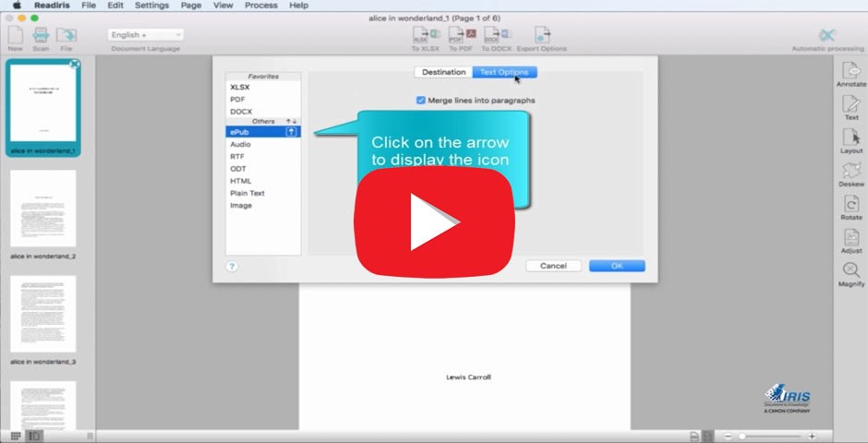The height and width of the screenshot is (443, 868).
Task: Switch to page list sidebar view
Action: (34, 437)
